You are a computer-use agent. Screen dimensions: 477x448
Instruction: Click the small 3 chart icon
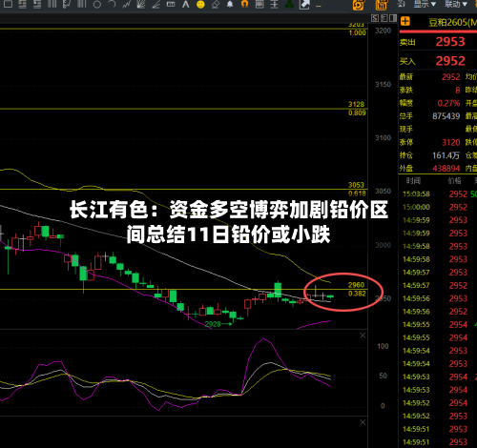(384, 18)
